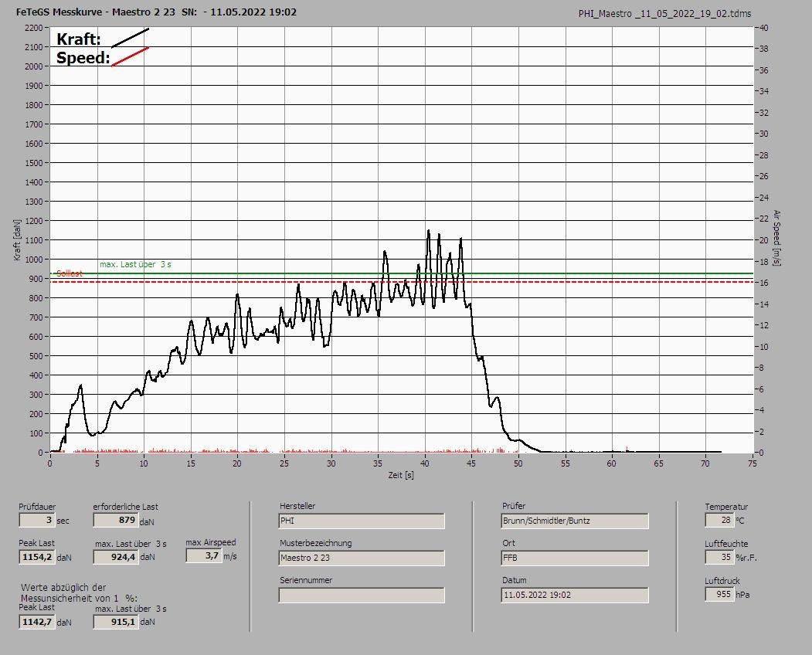
Task: Click the Luftfeuchte field showing 35
Action: (719, 557)
